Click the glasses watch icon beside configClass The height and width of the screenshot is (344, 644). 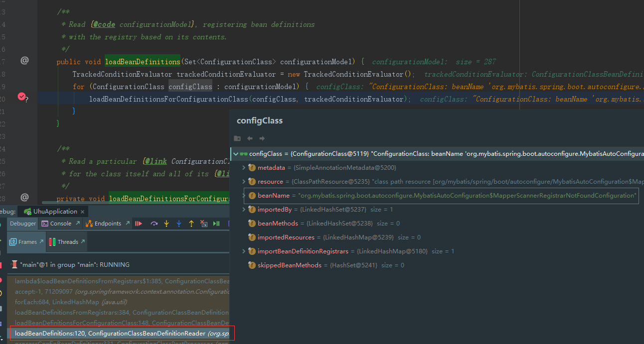pyautogui.click(x=243, y=154)
